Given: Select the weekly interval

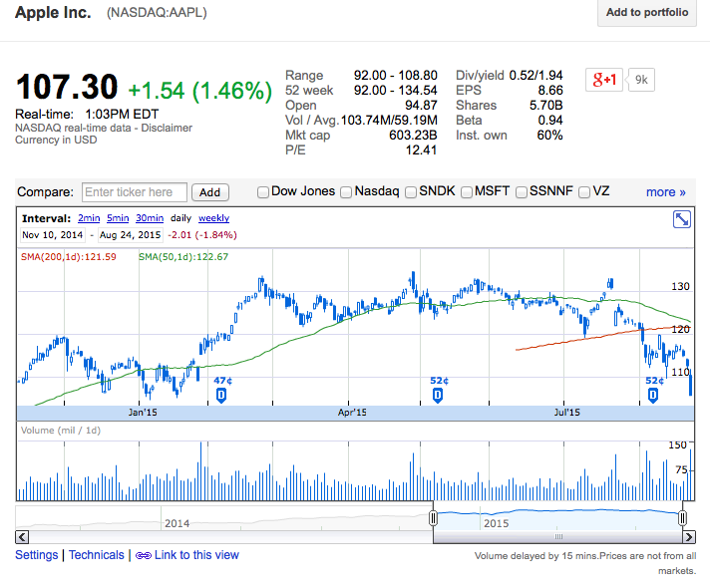Looking at the screenshot, I should coord(213,218).
